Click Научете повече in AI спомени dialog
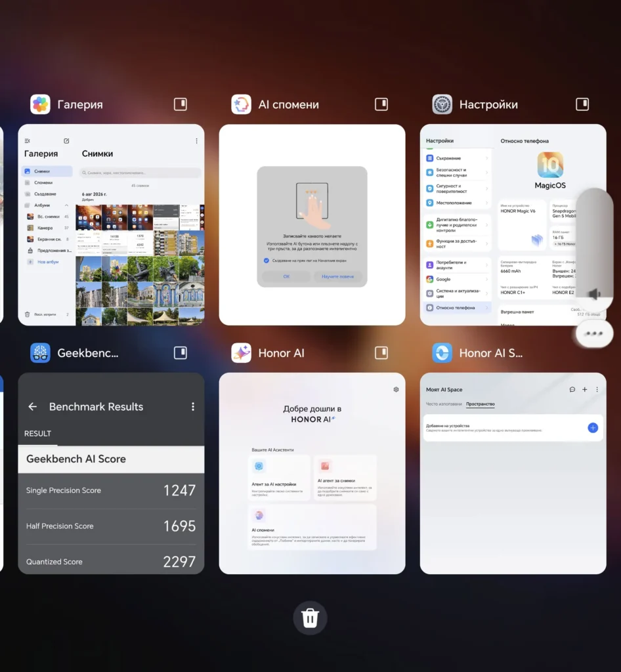The height and width of the screenshot is (672, 621). tap(337, 276)
